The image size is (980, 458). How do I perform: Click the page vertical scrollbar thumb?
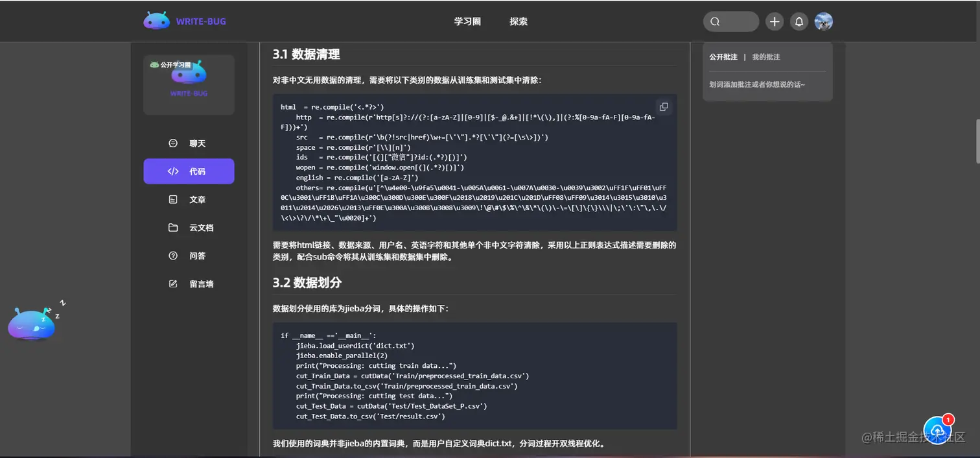tap(977, 141)
